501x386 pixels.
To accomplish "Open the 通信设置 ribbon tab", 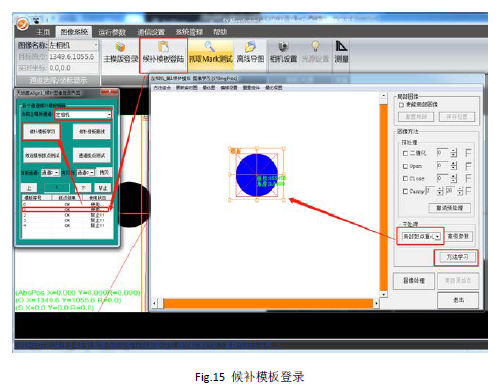I will 151,32.
